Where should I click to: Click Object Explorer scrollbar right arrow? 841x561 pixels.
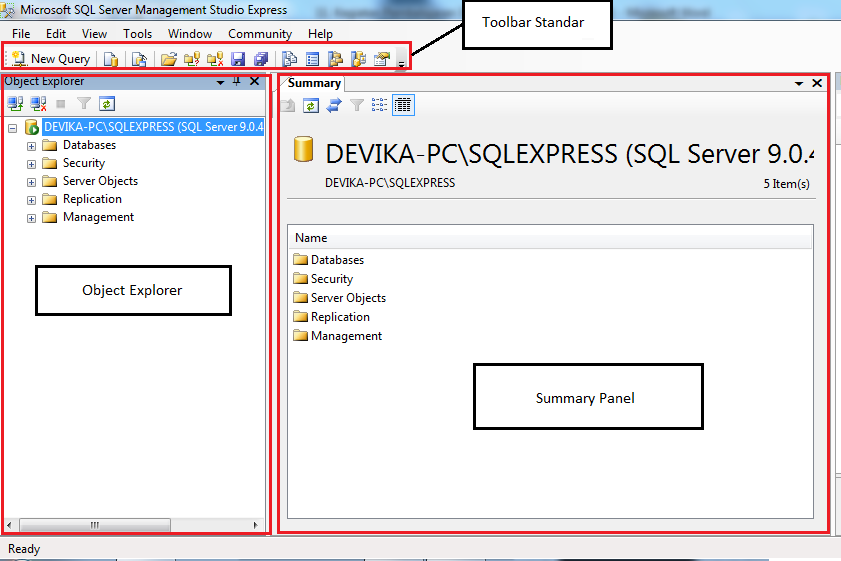[x=255, y=525]
